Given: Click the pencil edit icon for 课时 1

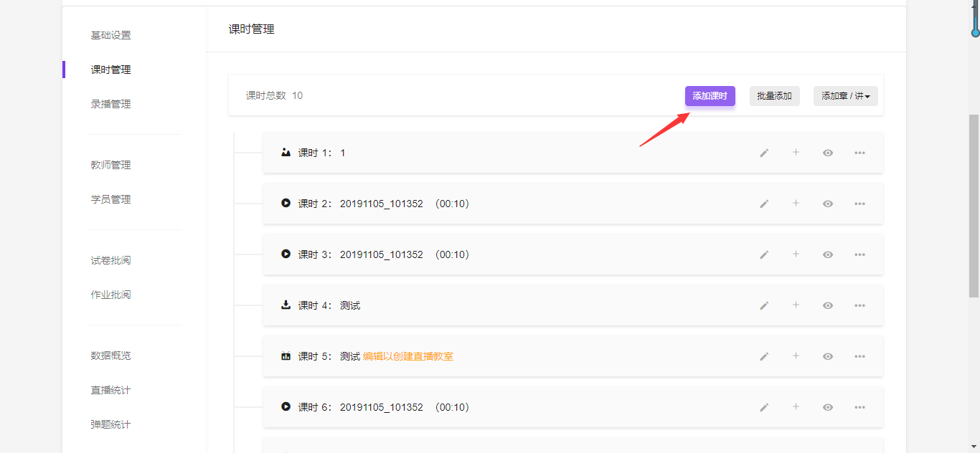Looking at the screenshot, I should (764, 153).
